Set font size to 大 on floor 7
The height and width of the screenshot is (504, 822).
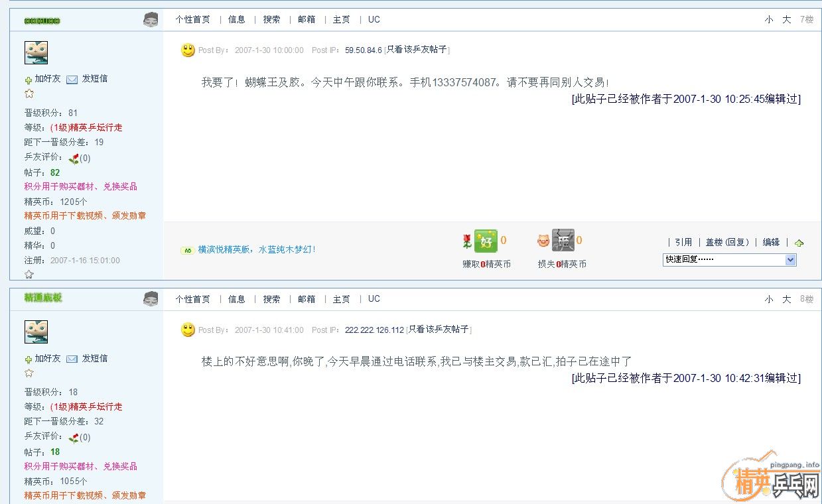tap(786, 20)
